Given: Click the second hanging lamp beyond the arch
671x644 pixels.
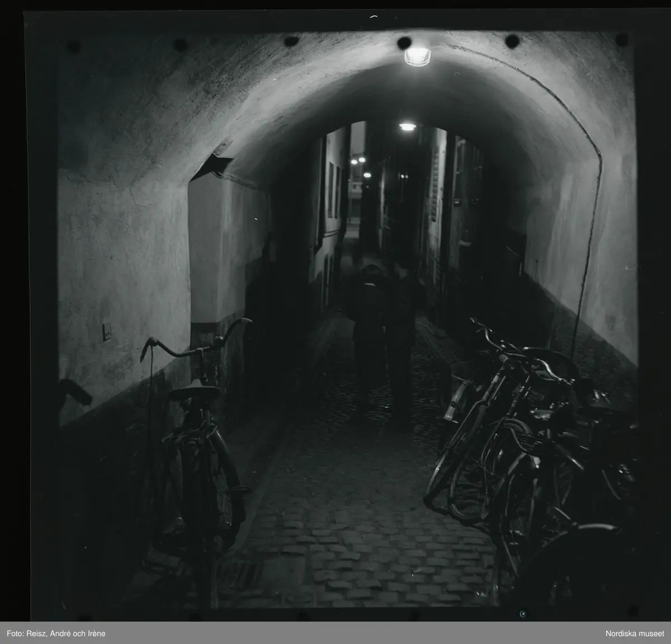Looking at the screenshot, I should coord(408,127).
